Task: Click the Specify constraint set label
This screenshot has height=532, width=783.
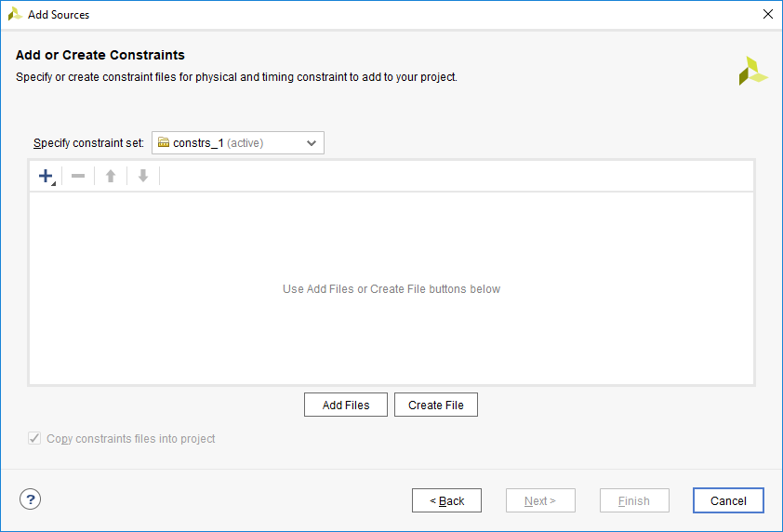Action: click(88, 143)
